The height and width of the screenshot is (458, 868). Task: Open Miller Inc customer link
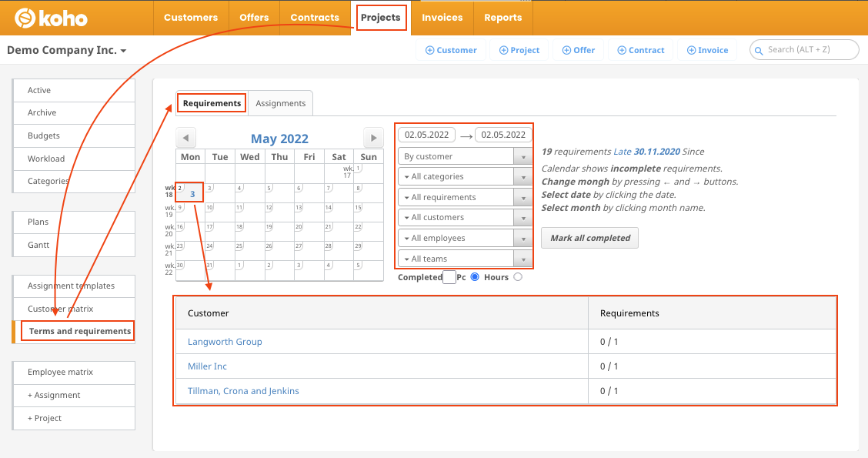(x=207, y=366)
